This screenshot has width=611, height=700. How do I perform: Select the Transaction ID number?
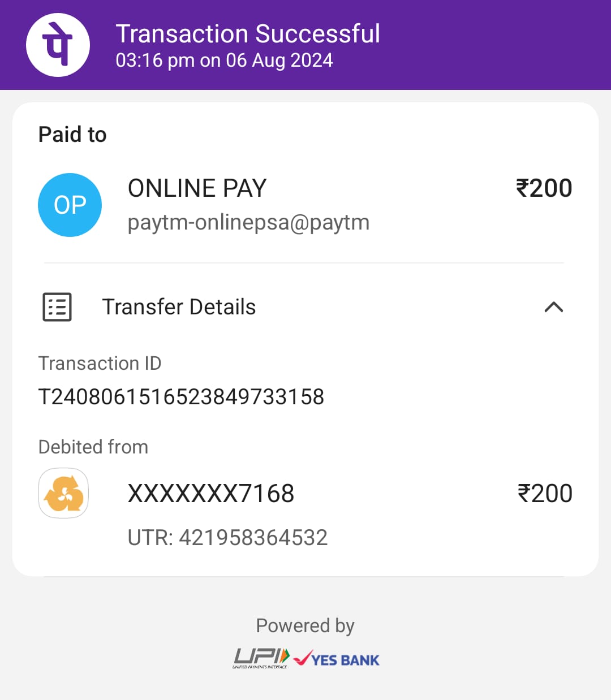click(181, 397)
